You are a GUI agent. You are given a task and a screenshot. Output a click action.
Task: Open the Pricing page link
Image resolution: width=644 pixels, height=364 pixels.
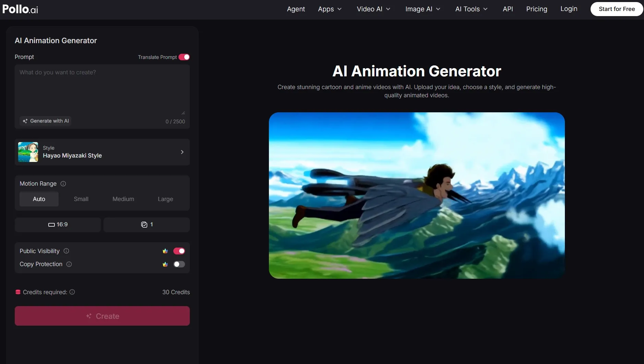536,9
